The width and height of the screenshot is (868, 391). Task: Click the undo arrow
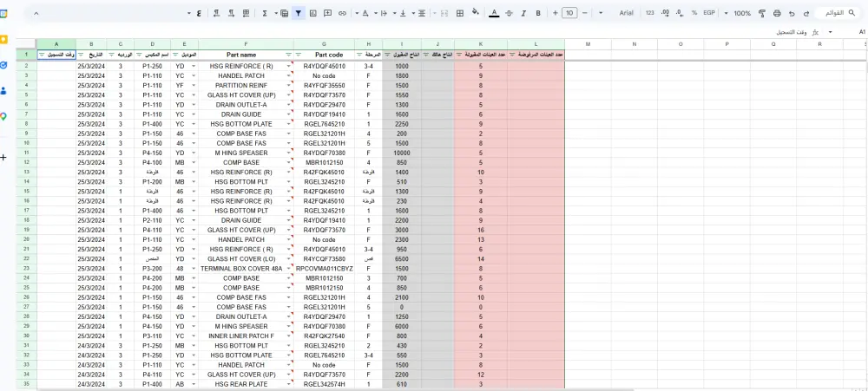point(792,13)
